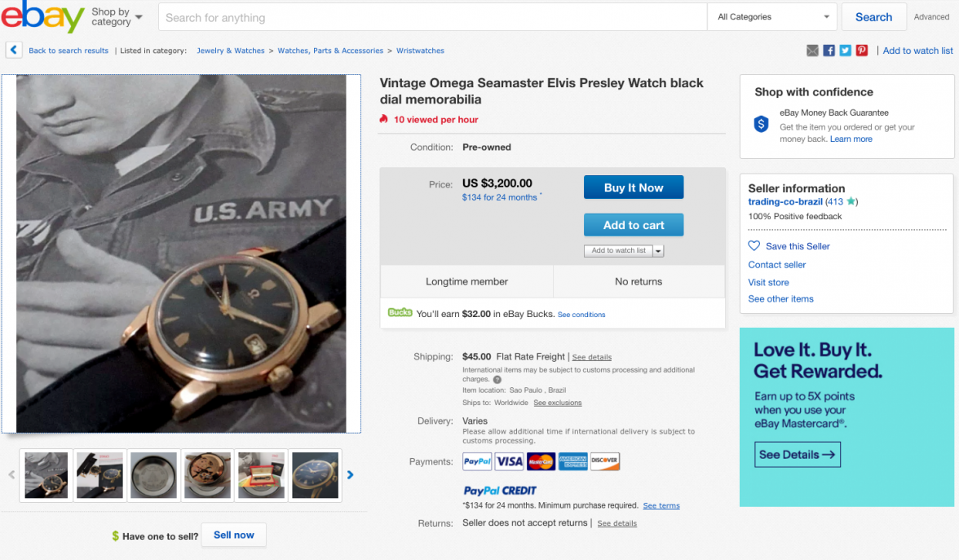Pin the listing on Pinterest
Viewport: 959px width, 560px height.
pos(861,51)
